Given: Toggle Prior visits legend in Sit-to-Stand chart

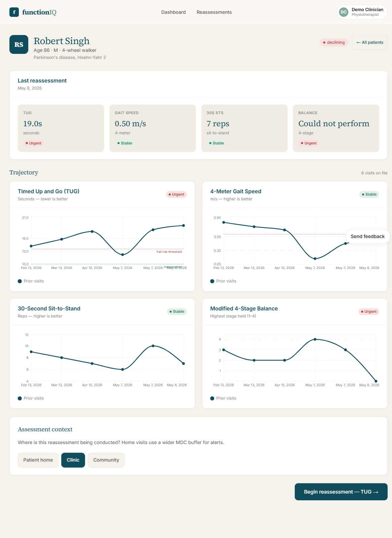Looking at the screenshot, I should [x=31, y=398].
